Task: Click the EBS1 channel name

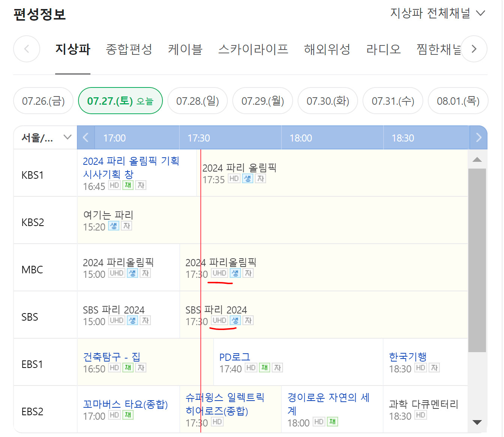Action: click(32, 364)
